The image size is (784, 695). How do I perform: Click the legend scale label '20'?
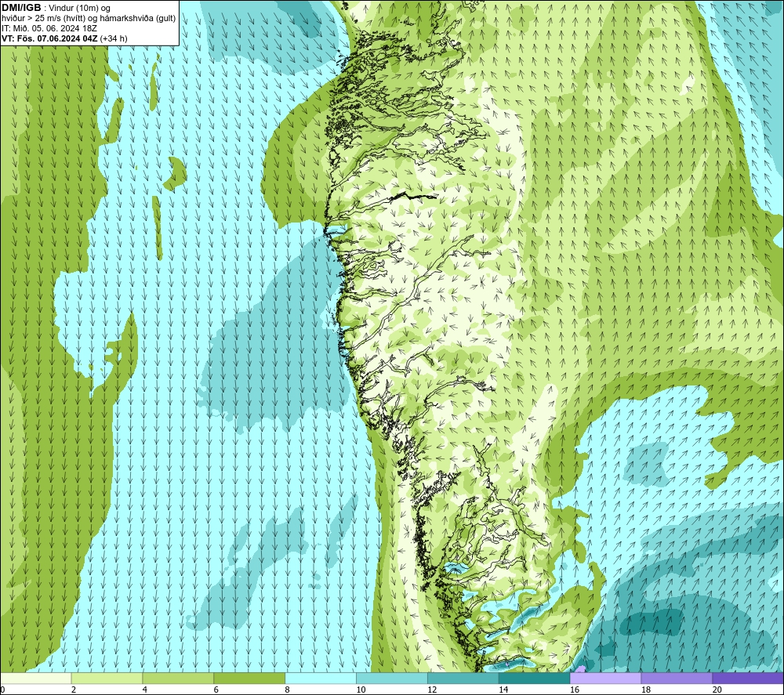tap(717, 690)
